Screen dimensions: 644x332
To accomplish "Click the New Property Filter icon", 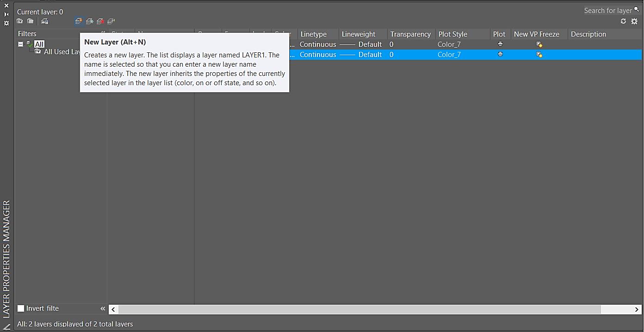I will tap(20, 21).
